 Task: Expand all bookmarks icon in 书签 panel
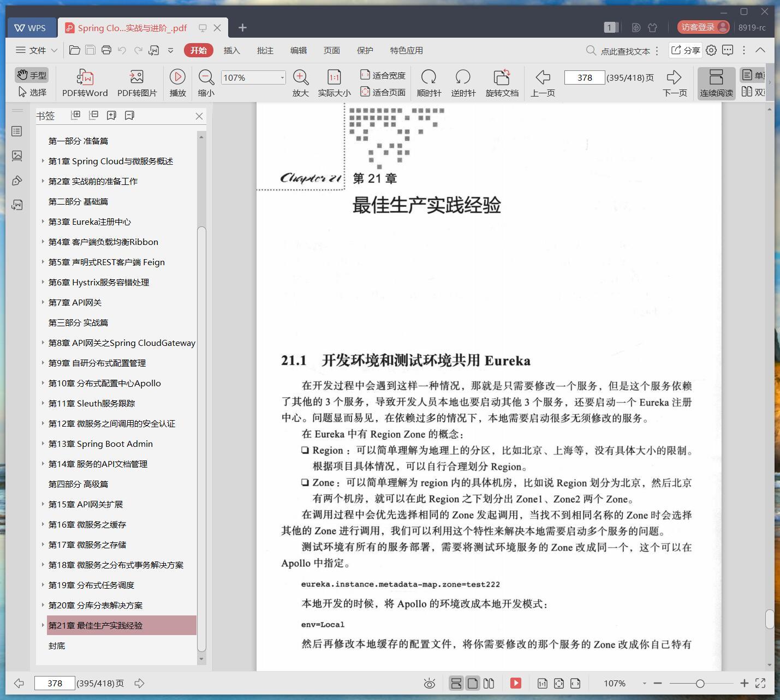click(x=76, y=115)
